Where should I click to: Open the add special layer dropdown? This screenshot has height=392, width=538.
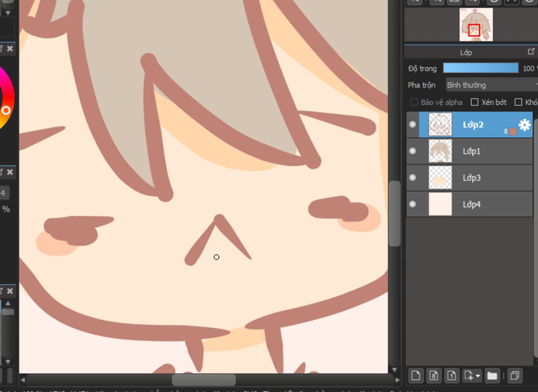[472, 375]
